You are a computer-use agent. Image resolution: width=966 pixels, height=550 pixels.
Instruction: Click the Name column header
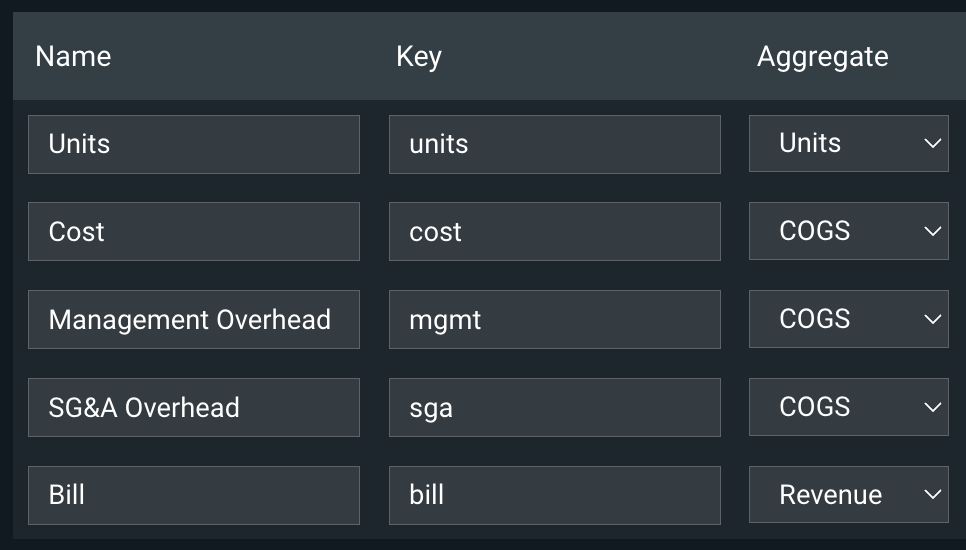(x=73, y=57)
